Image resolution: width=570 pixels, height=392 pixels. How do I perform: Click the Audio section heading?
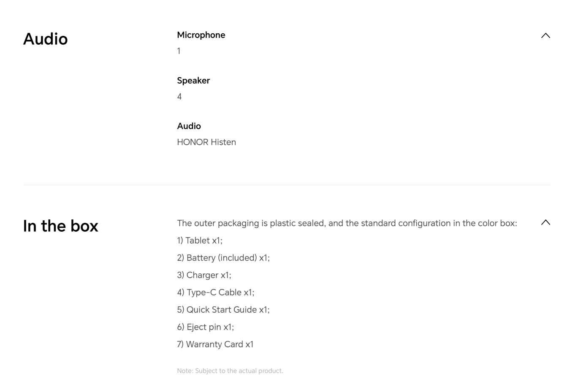[x=45, y=39]
